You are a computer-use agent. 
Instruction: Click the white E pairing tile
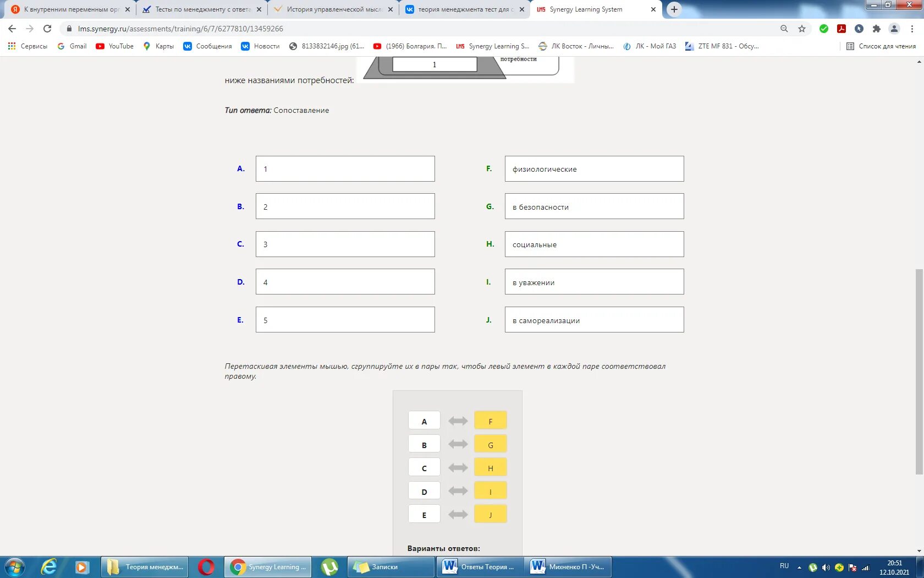pyautogui.click(x=424, y=514)
